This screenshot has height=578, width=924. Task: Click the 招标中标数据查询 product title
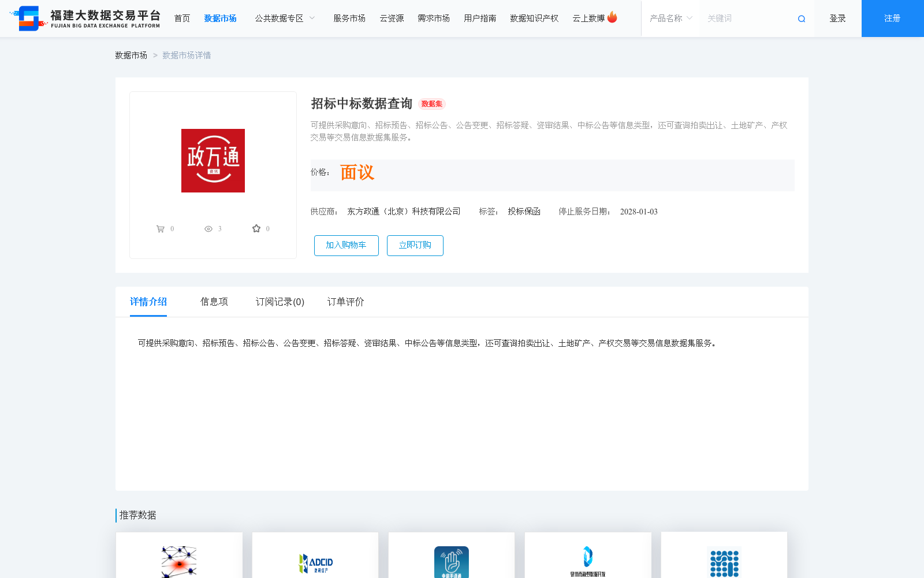click(x=362, y=103)
